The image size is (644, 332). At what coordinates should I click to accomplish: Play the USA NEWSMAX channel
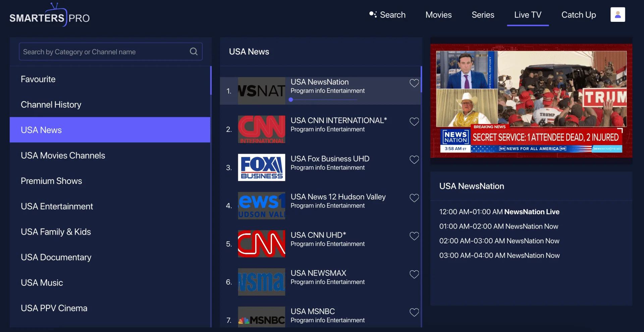click(x=320, y=282)
